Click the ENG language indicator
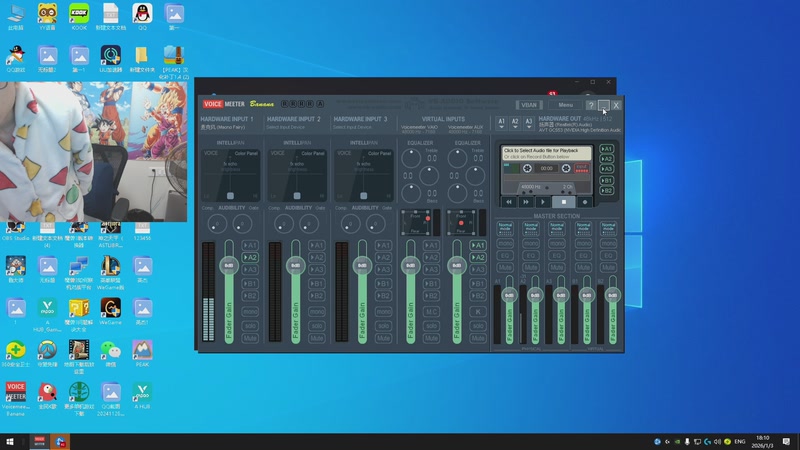 740,441
